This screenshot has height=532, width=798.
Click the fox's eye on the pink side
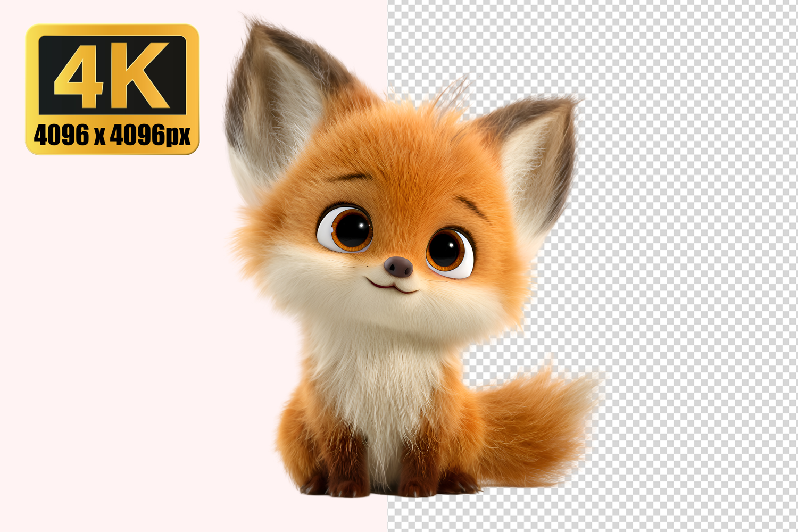point(347,230)
